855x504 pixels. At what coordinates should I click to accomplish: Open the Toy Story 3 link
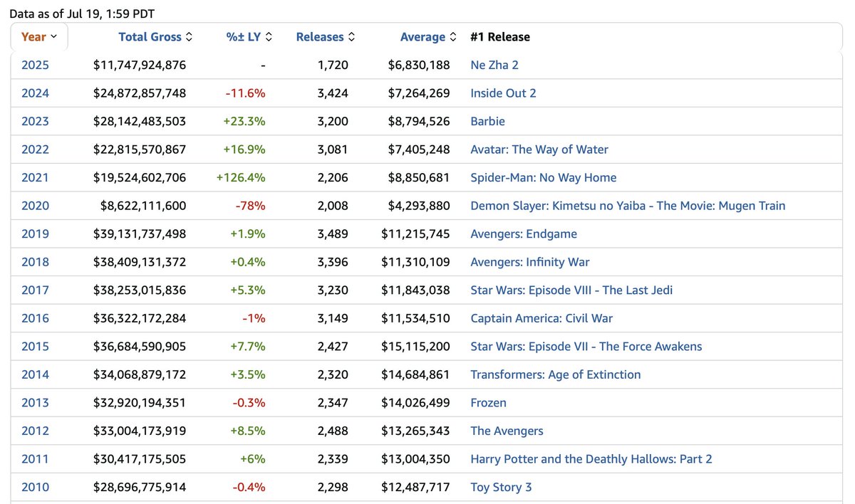coord(501,487)
